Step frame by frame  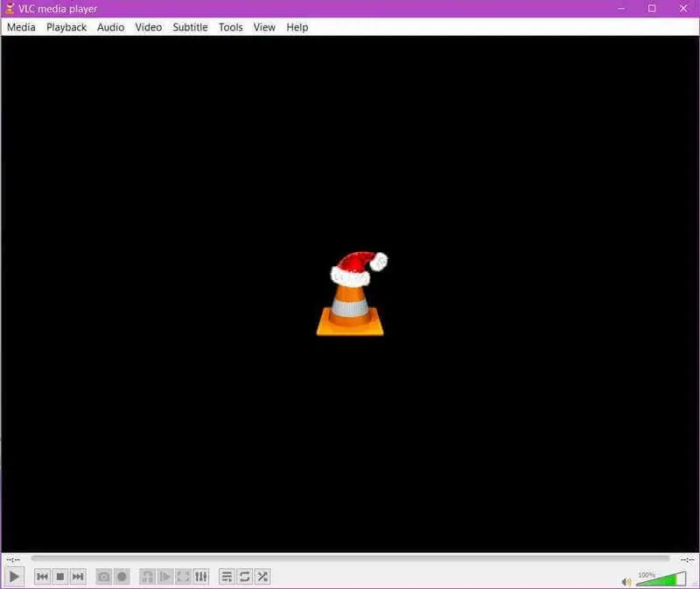(x=165, y=577)
